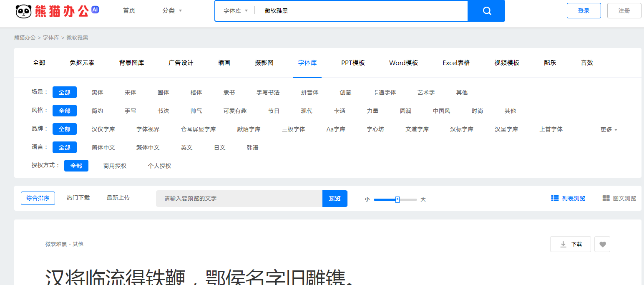
Task: Open the 字体库 search category dropdown
Action: [236, 11]
